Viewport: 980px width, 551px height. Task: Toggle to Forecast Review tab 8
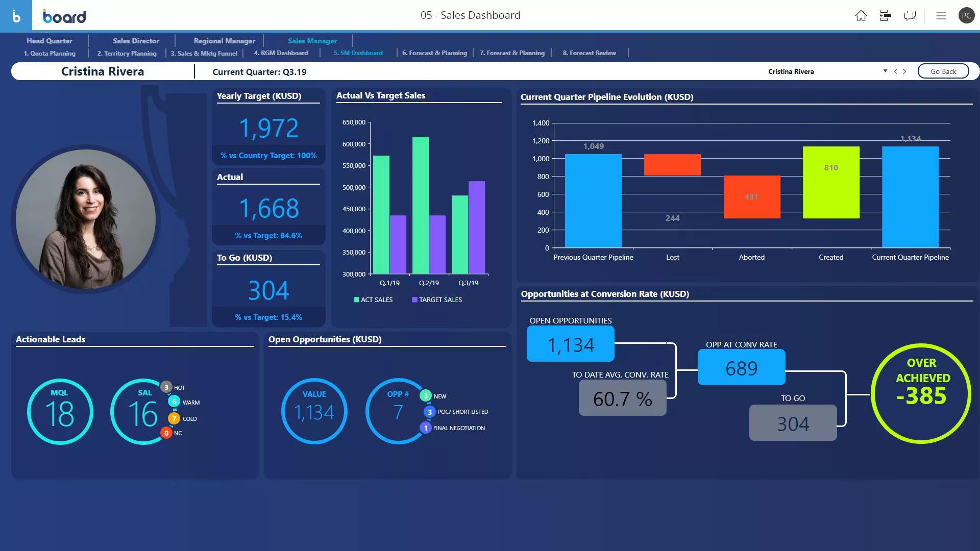tap(589, 53)
